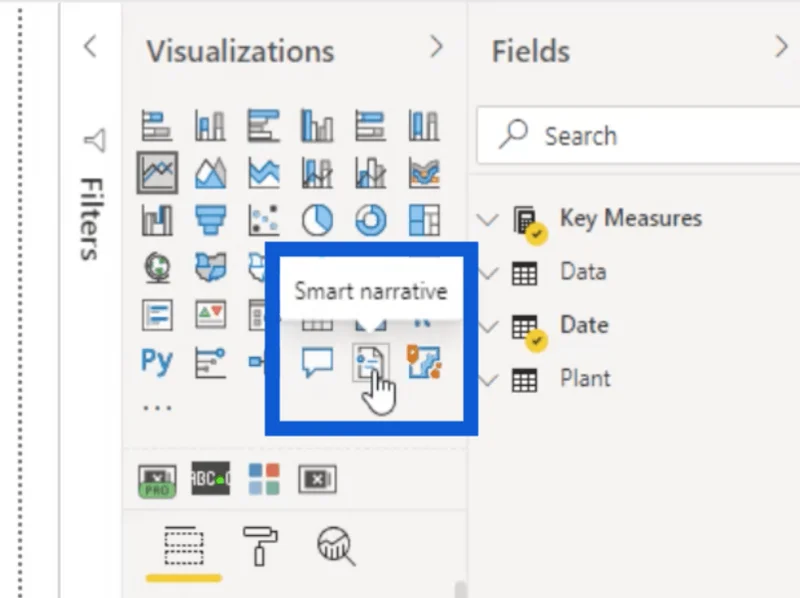The image size is (800, 598).
Task: Choose the 100% stacked column chart visual
Action: click(423, 125)
